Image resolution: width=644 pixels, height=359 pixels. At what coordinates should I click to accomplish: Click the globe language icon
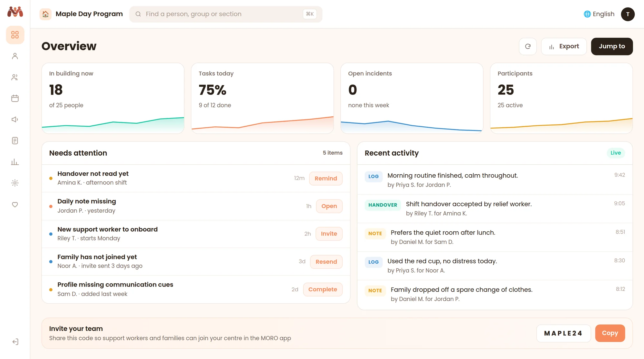tap(587, 14)
